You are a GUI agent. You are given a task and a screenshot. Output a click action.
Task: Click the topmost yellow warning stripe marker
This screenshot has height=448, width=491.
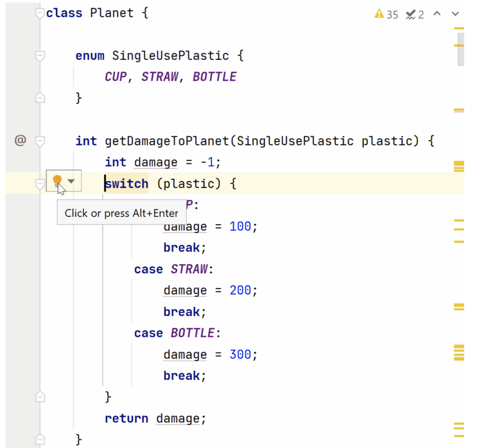459,28
